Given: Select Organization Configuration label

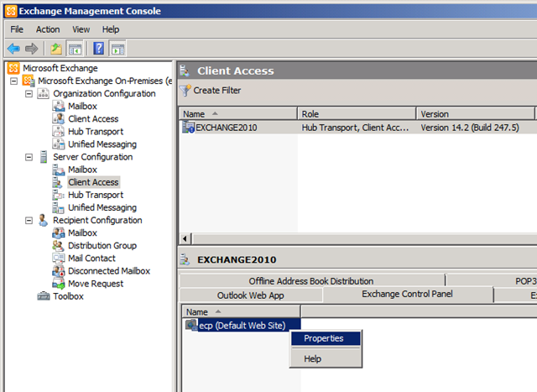Looking at the screenshot, I should pyautogui.click(x=104, y=93).
